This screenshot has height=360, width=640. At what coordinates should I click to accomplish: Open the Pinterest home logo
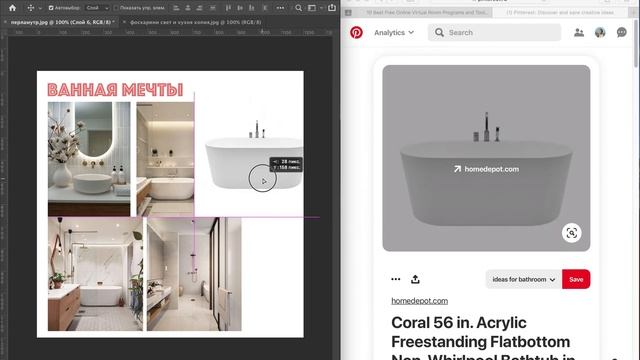pyautogui.click(x=356, y=32)
